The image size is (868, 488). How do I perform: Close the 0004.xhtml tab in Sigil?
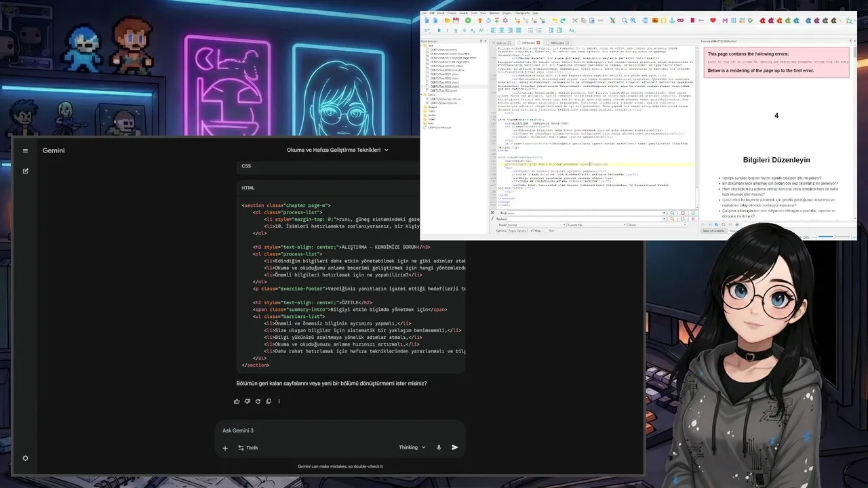(538, 42)
